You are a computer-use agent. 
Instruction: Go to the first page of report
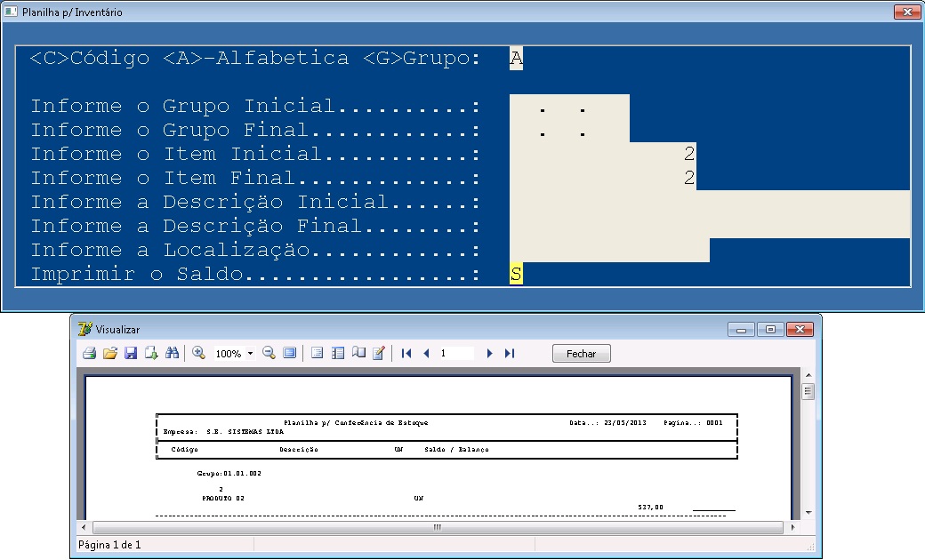(x=406, y=354)
